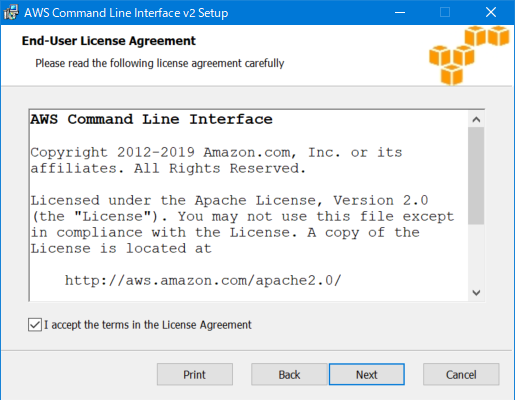This screenshot has width=515, height=400.
Task: Click the license text scrollbar thumb
Action: coord(476,176)
